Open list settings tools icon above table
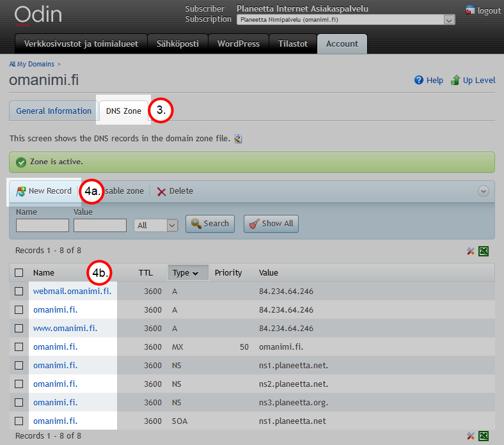The width and height of the screenshot is (504, 445). click(471, 251)
